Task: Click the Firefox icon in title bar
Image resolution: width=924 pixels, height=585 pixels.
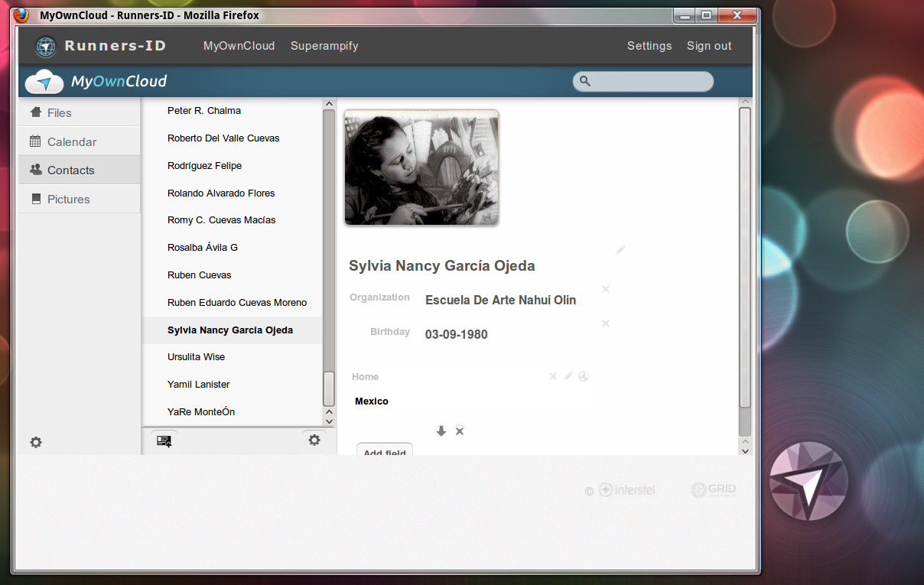Action: pos(21,15)
